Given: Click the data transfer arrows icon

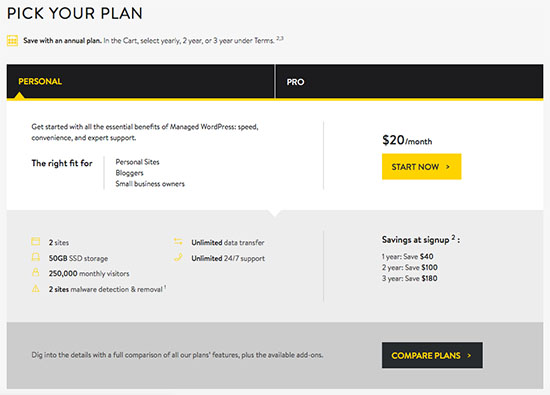Looking at the screenshot, I should (178, 241).
